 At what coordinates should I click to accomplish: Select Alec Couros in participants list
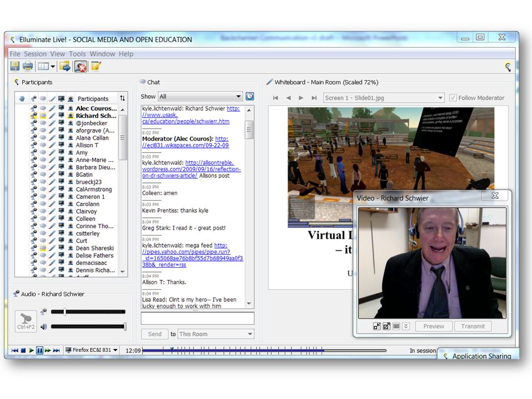96,109
